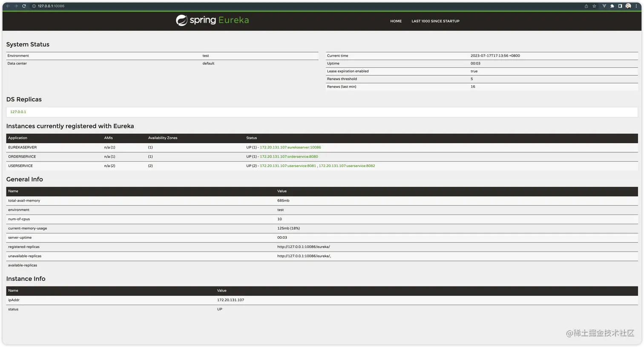This screenshot has height=347, width=644.
Task: Open the orderservice:8080 instance link
Action: coord(289,156)
